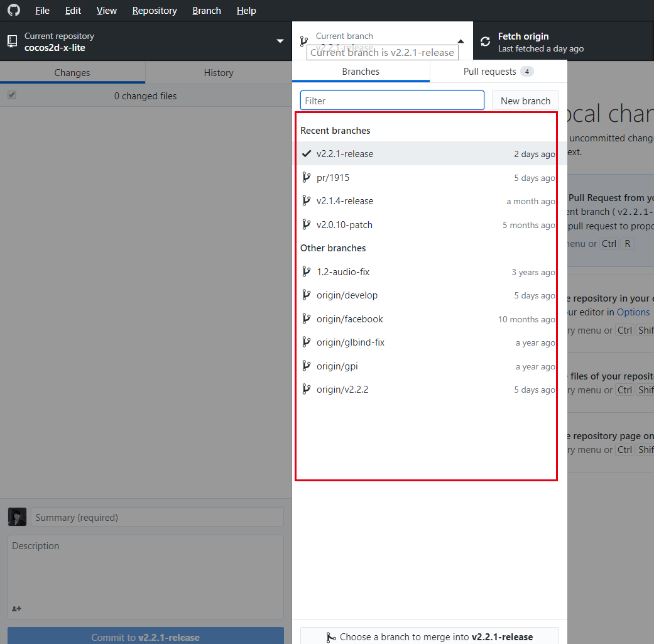This screenshot has height=644, width=654.
Task: Click branch icon beside pr/1915
Action: pyautogui.click(x=306, y=177)
